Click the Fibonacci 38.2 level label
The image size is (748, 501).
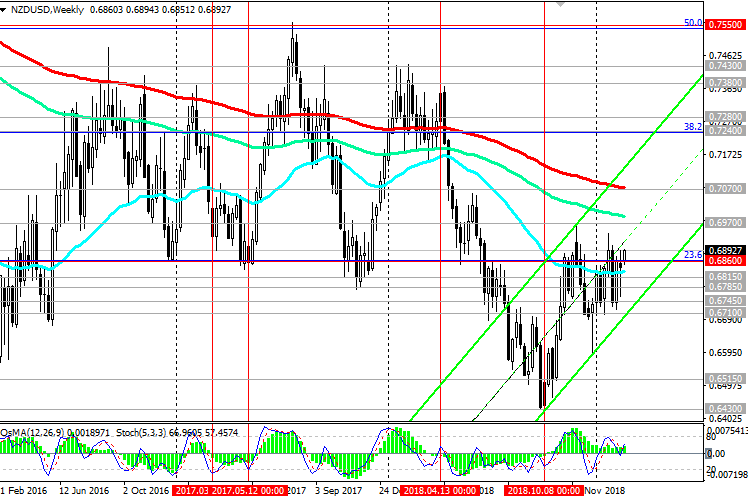(693, 126)
